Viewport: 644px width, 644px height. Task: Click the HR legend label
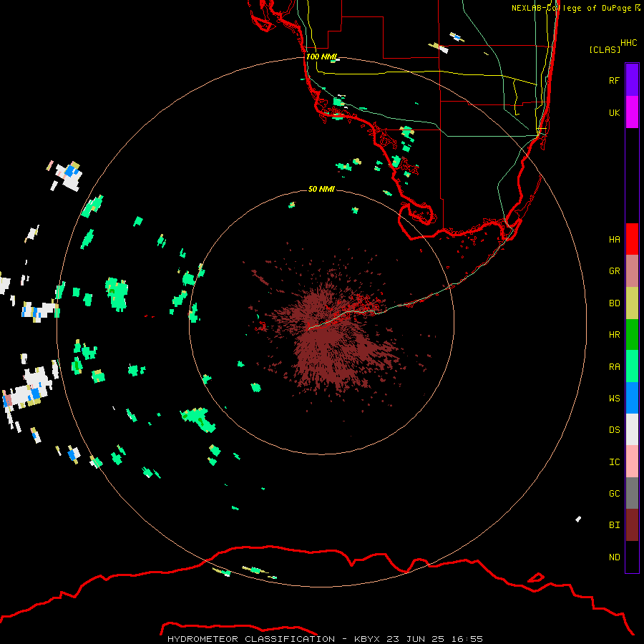(614, 335)
